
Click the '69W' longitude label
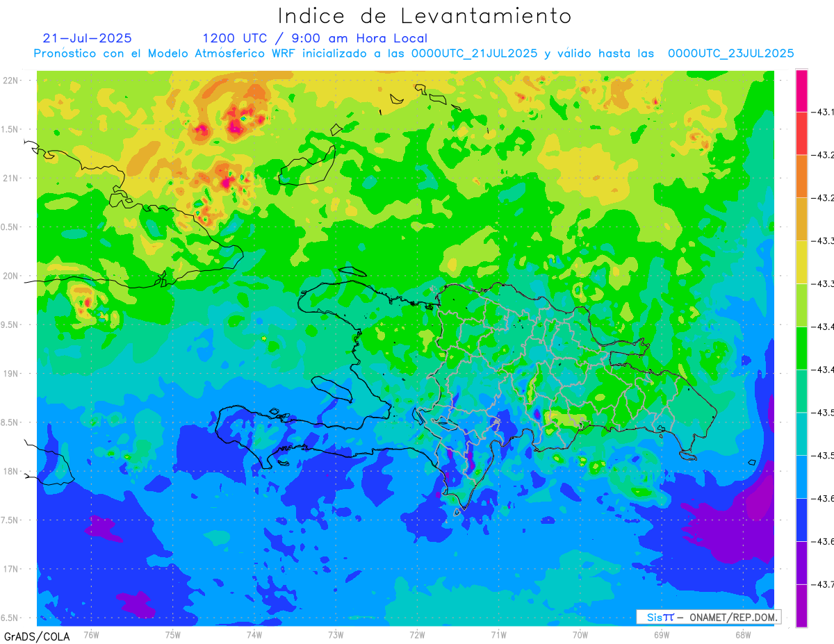tap(662, 635)
